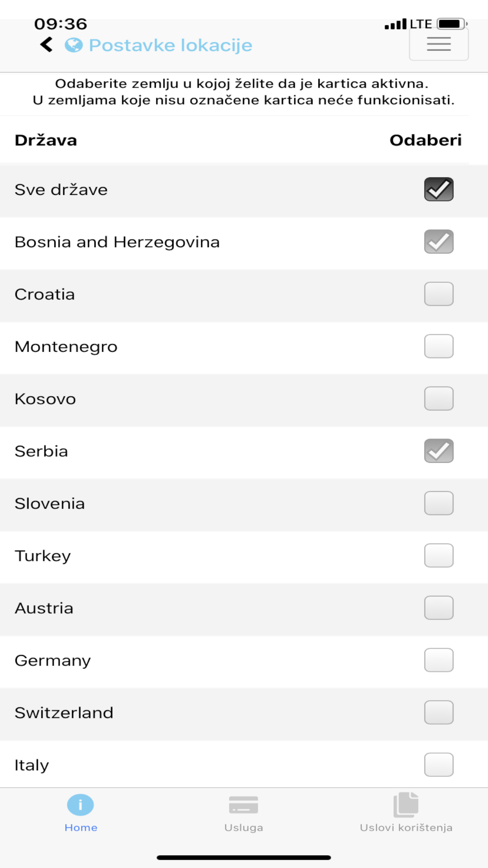Select the Germany checkbox
Image resolution: width=488 pixels, height=868 pixels.
[x=438, y=660]
